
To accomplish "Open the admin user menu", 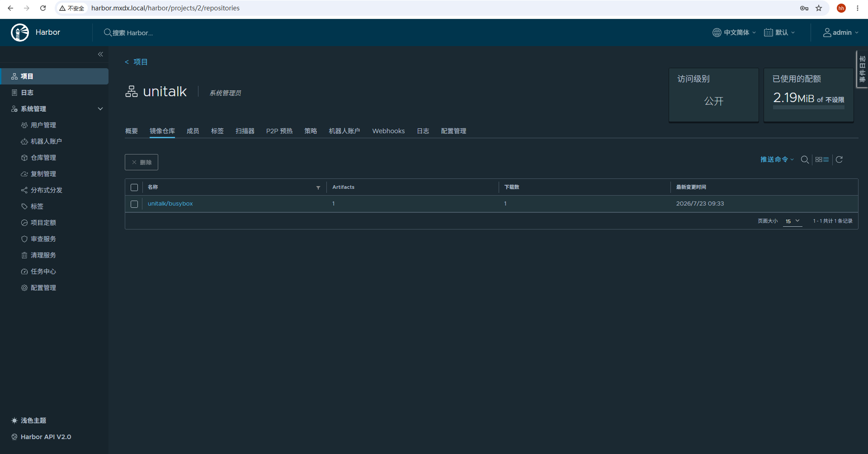I will (840, 33).
